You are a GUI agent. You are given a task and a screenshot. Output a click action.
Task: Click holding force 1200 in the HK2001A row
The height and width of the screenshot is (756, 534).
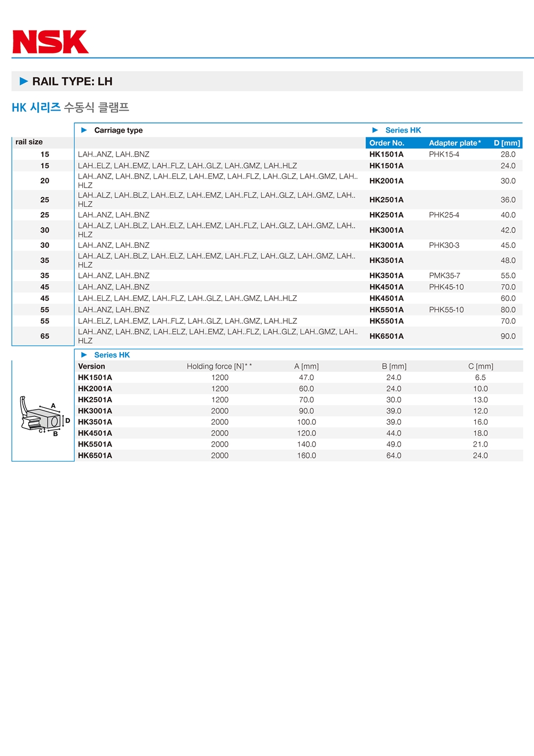[x=220, y=389]
